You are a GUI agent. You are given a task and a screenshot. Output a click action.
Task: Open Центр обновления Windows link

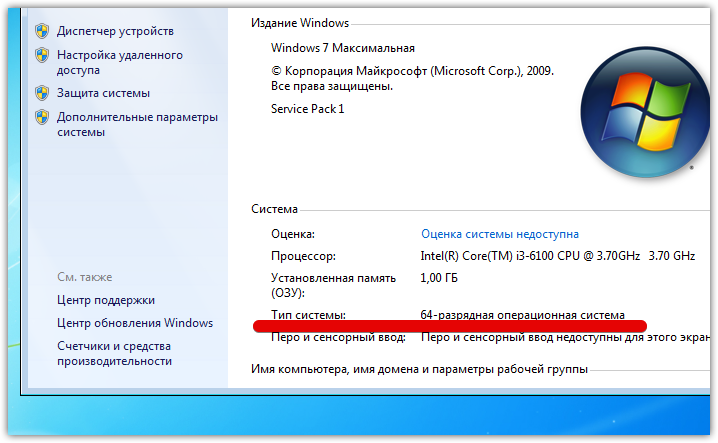click(x=135, y=323)
